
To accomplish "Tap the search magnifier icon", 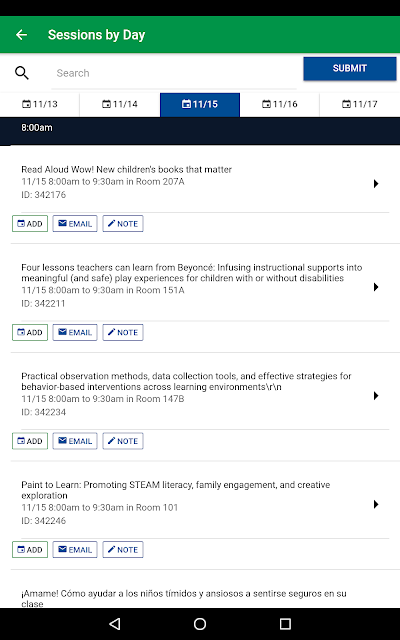I will coord(22,73).
